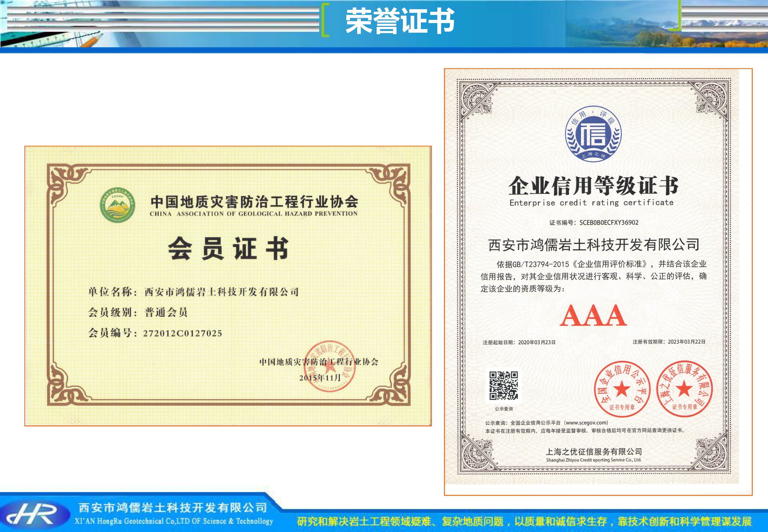This screenshot has width=768, height=532.
Task: Click the QR code above 公示查询
Action: (x=503, y=386)
